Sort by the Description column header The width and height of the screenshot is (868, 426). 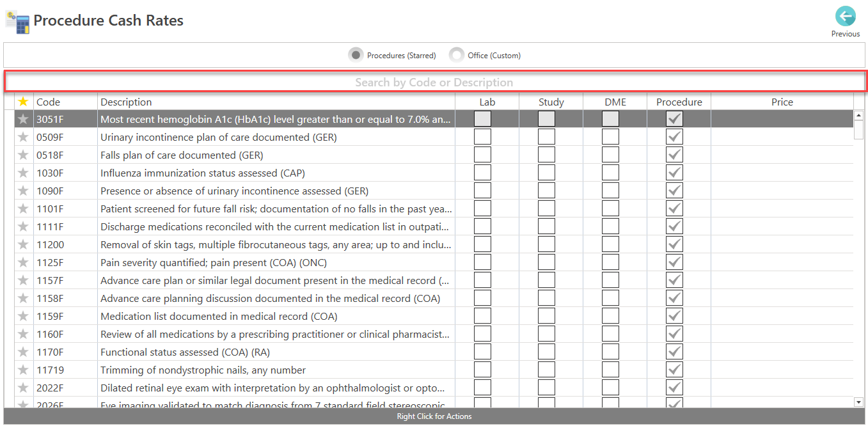point(276,102)
